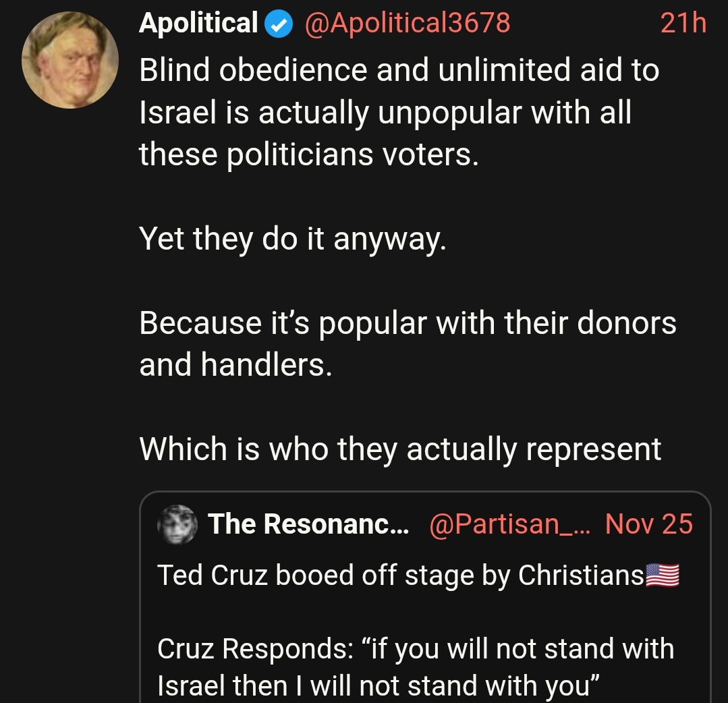Tap the "Blind obedience and unlimited aid" line

click(399, 70)
